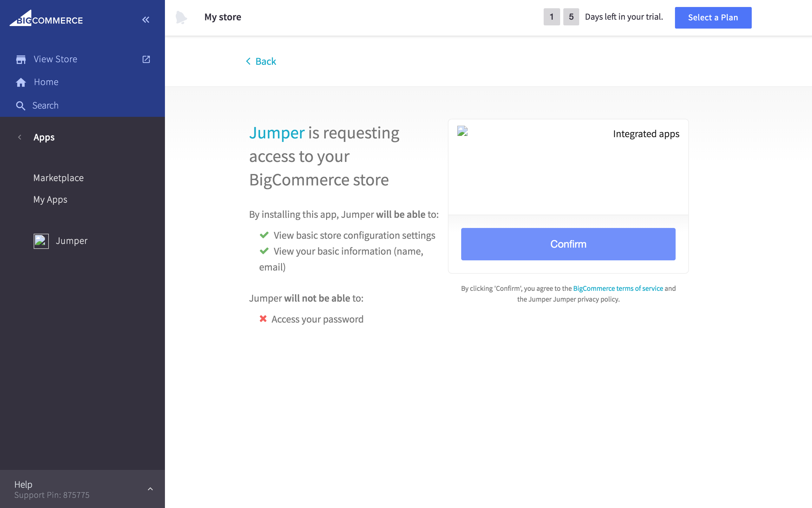Open store in new tab icon

pyautogui.click(x=146, y=59)
